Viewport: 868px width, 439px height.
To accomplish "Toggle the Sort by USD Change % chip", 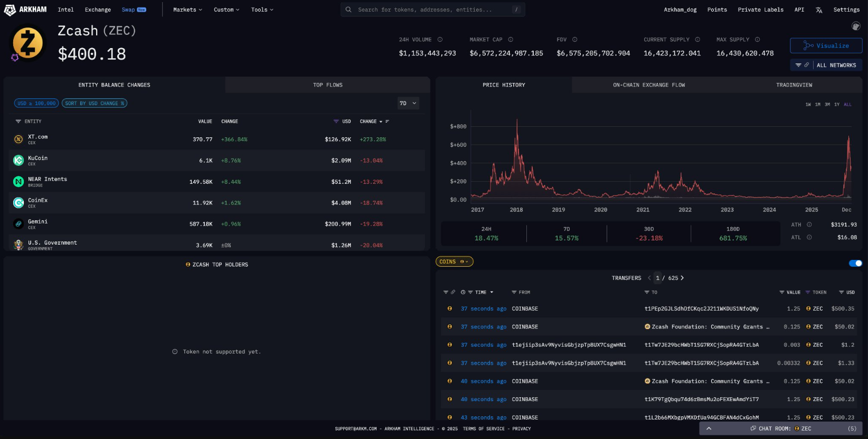I will (95, 104).
